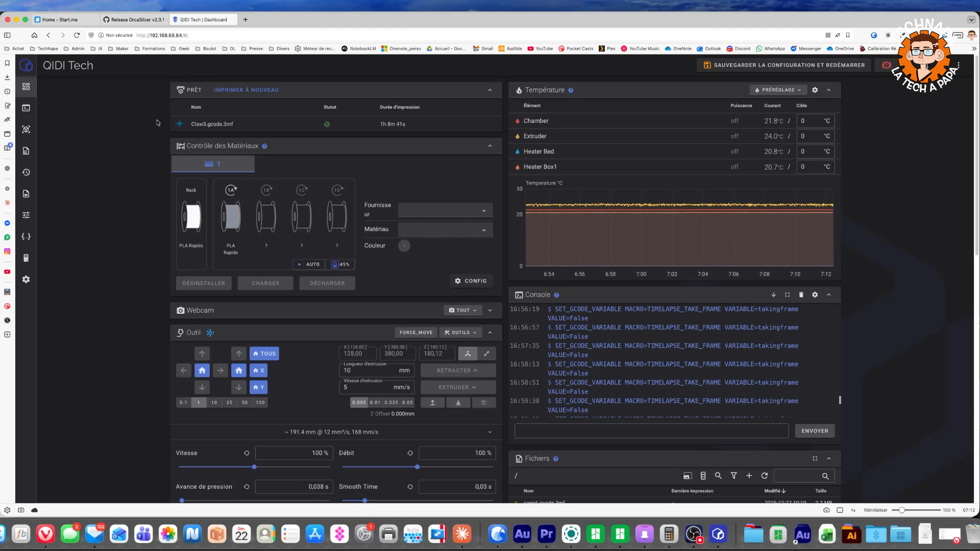Click the TOUS home-all button
Viewport: 980px width, 551px height.
264,354
